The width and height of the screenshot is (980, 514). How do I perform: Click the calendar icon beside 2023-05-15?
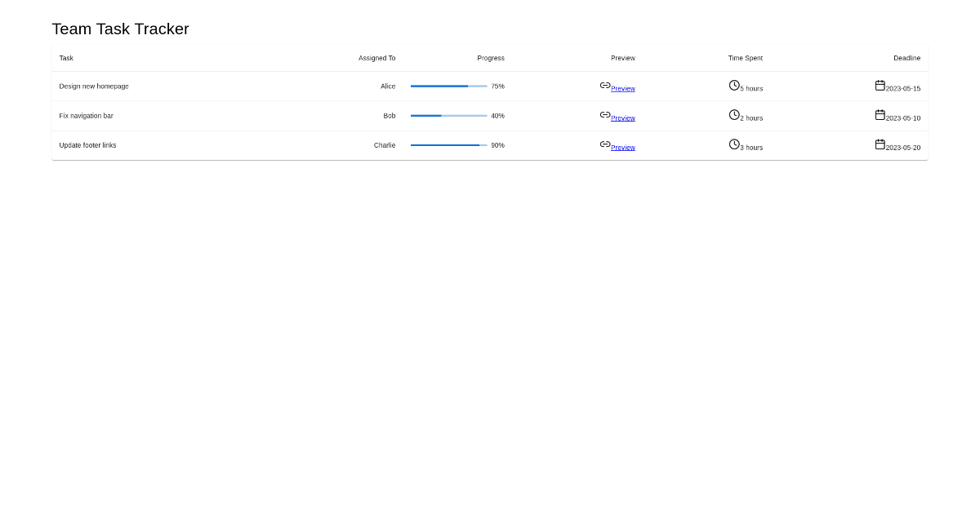[880, 84]
